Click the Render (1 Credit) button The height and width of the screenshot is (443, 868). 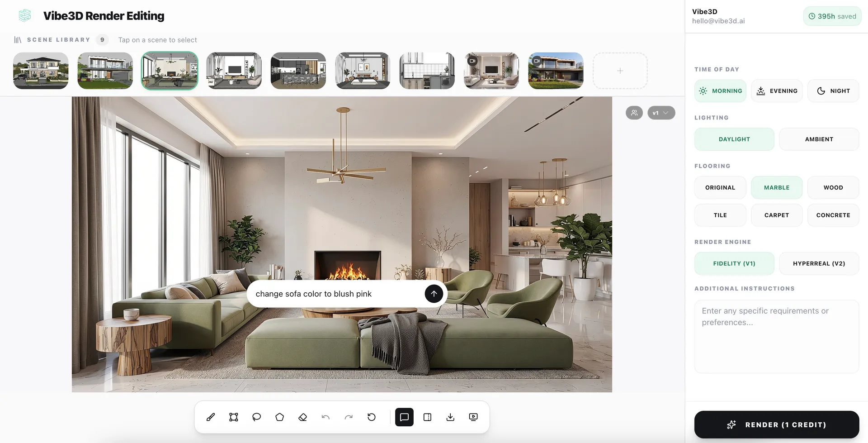point(776,424)
